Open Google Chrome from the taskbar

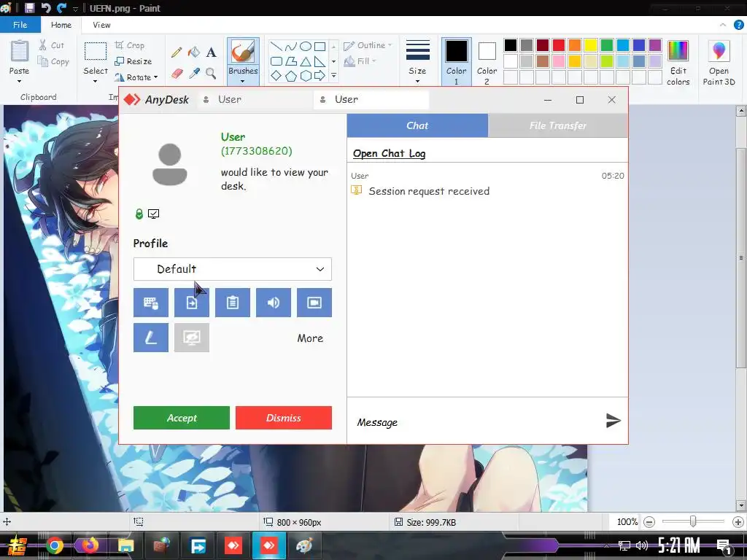[54, 545]
